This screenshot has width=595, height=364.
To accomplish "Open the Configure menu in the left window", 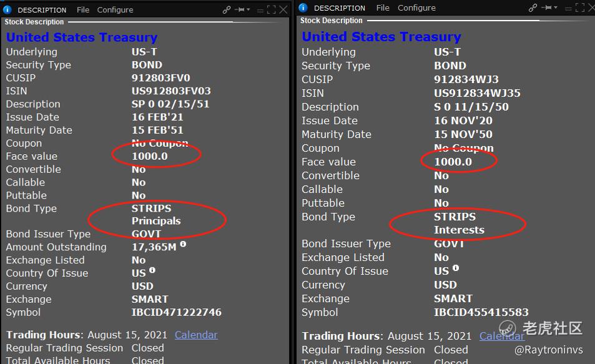I will tap(115, 10).
